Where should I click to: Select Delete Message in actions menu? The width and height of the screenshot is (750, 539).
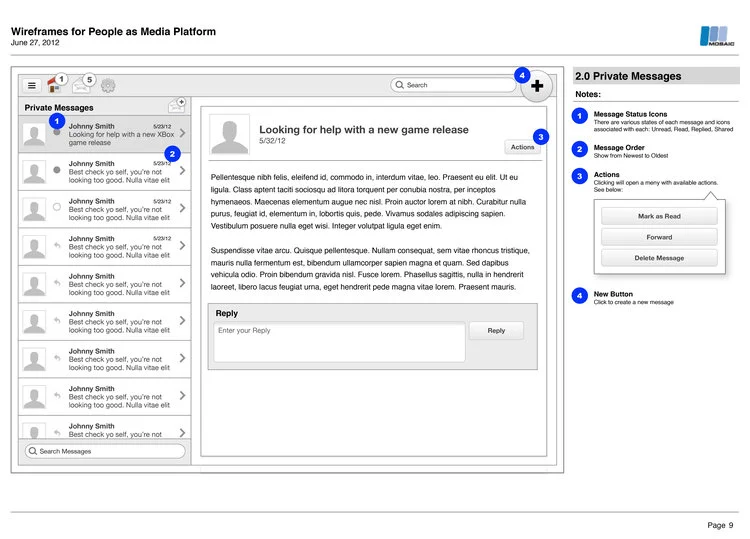[x=659, y=258]
